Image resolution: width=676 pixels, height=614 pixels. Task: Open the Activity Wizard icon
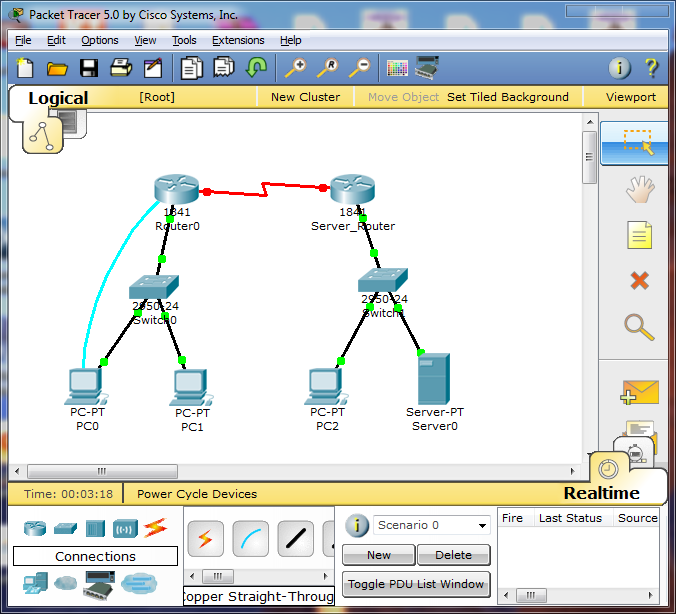pyautogui.click(x=153, y=68)
